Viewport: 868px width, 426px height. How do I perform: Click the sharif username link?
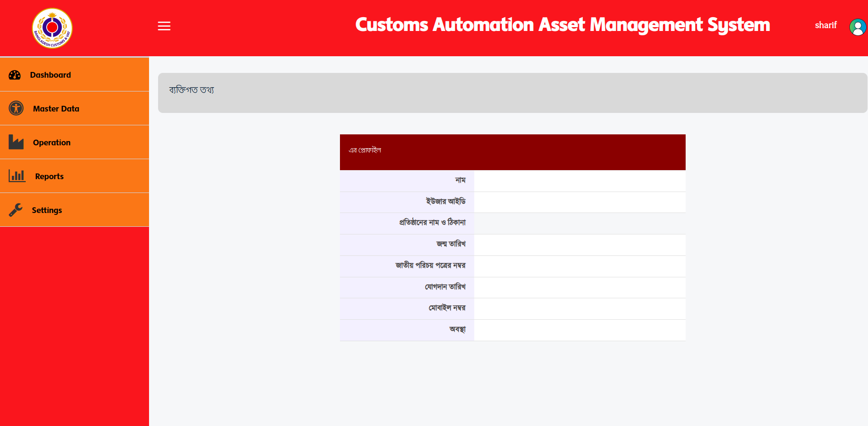pyautogui.click(x=826, y=25)
